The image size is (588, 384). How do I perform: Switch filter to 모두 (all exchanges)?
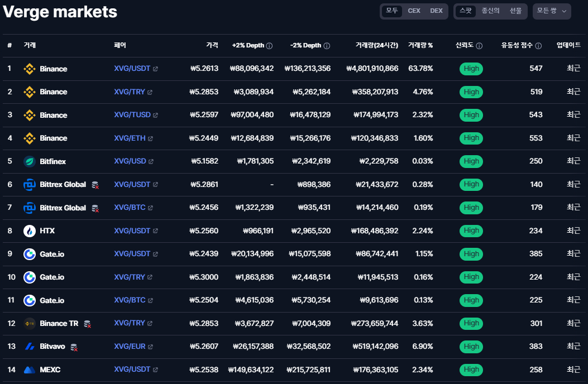(392, 11)
